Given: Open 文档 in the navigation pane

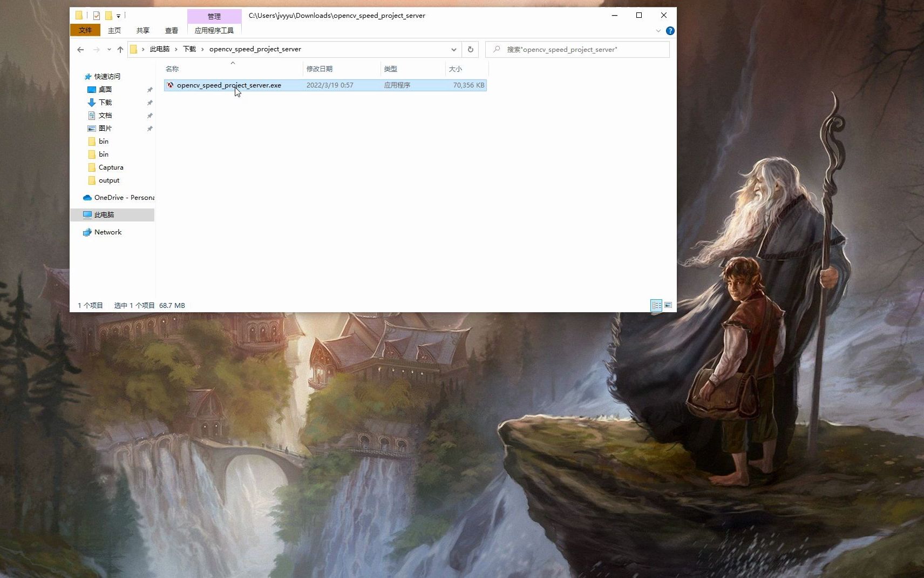Looking at the screenshot, I should pyautogui.click(x=105, y=116).
